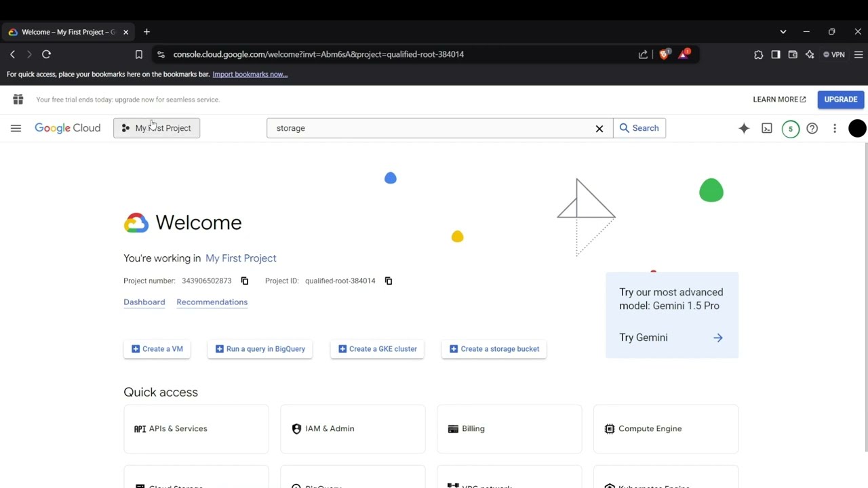Switch to the Dashboard tab
The image size is (868, 488).
(144, 302)
